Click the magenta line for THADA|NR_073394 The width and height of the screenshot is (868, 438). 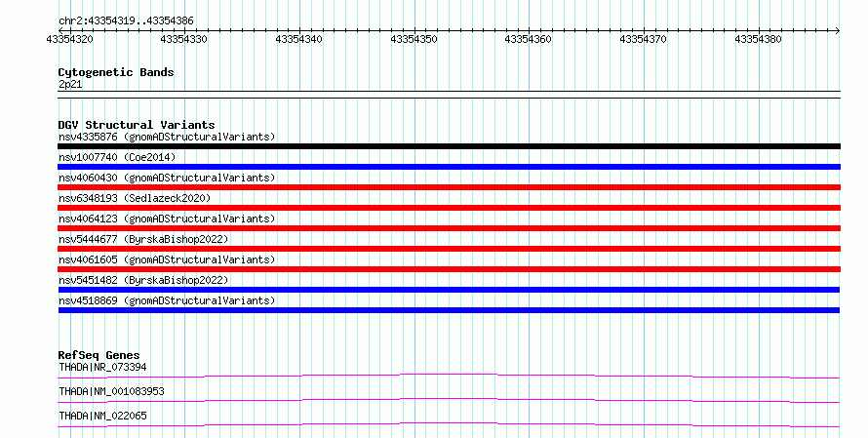tap(449, 376)
